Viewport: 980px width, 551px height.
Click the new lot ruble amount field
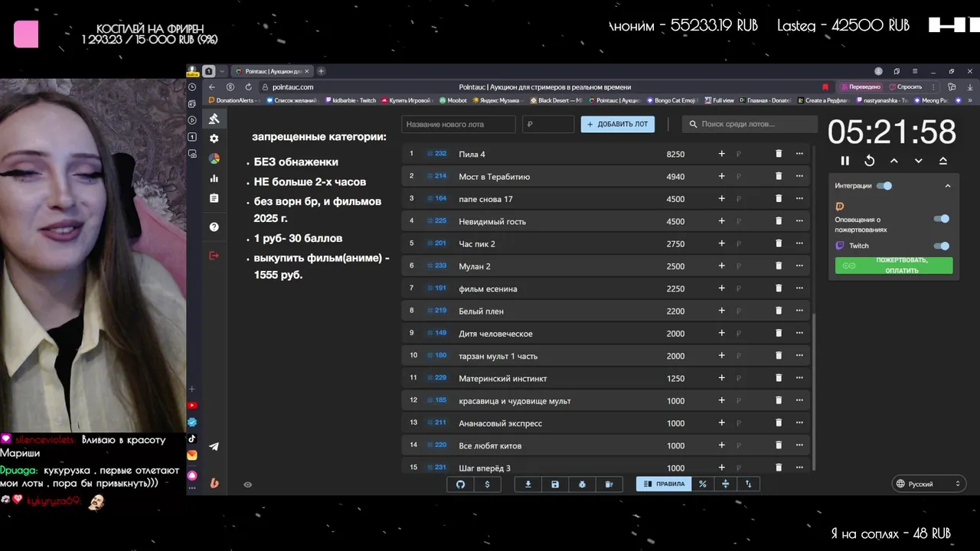[x=548, y=124]
